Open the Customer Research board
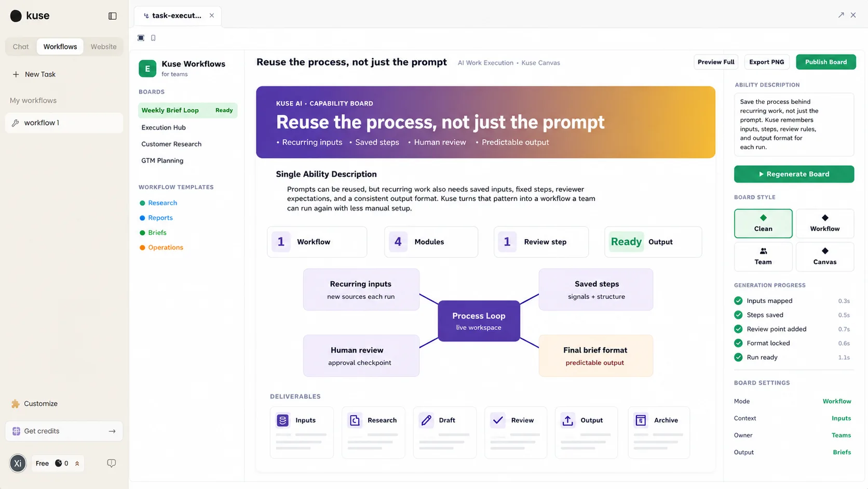The height and width of the screenshot is (489, 868). (x=171, y=144)
